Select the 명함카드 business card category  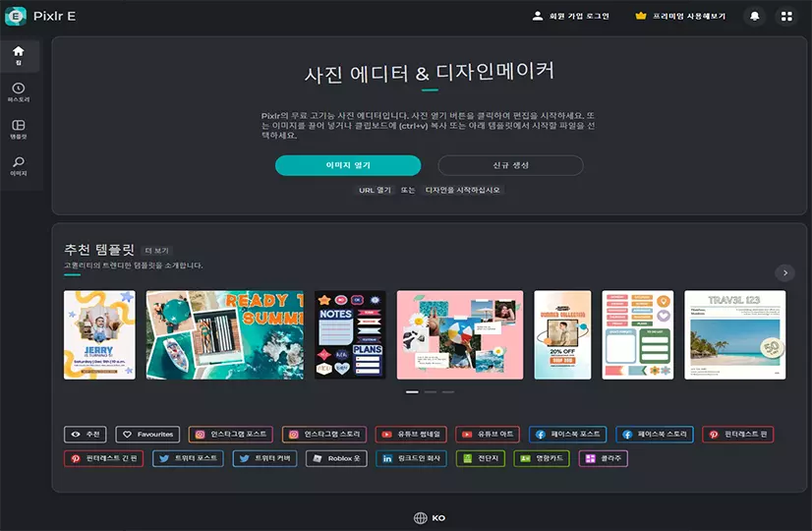pyautogui.click(x=542, y=458)
